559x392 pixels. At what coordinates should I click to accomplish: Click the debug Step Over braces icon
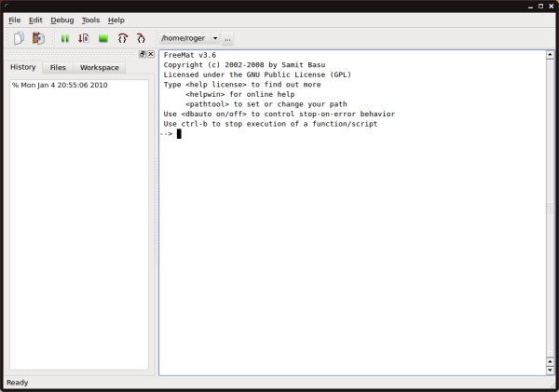pyautogui.click(x=122, y=38)
